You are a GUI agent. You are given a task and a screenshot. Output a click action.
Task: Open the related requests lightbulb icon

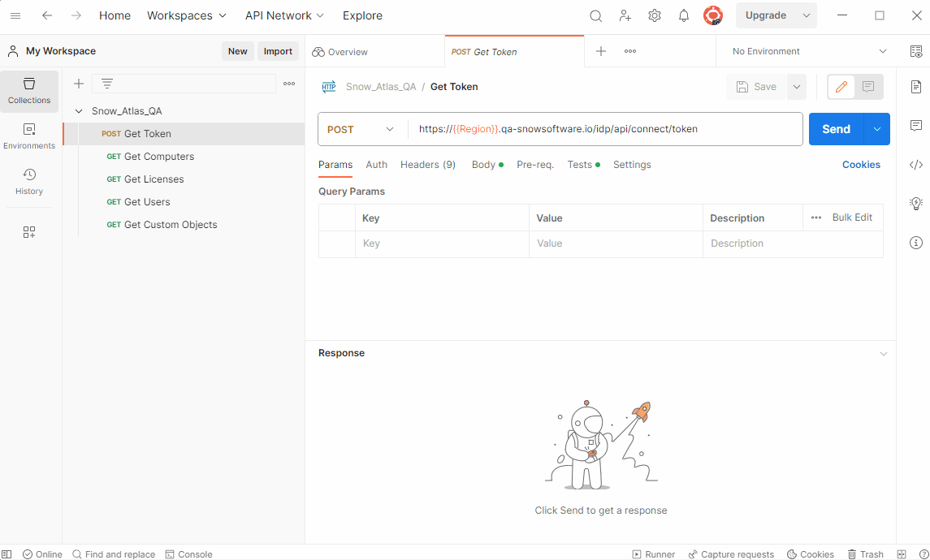(x=915, y=203)
